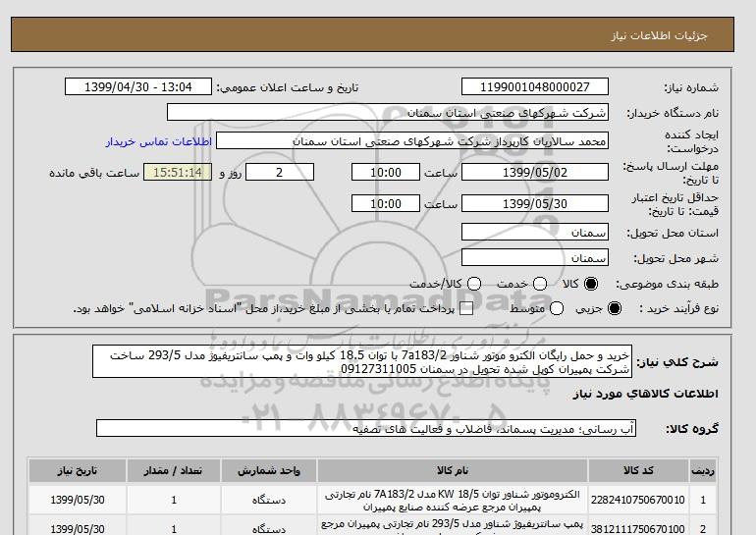Click the تعداد / مقدار column header
756x535 pixels.
(x=174, y=471)
